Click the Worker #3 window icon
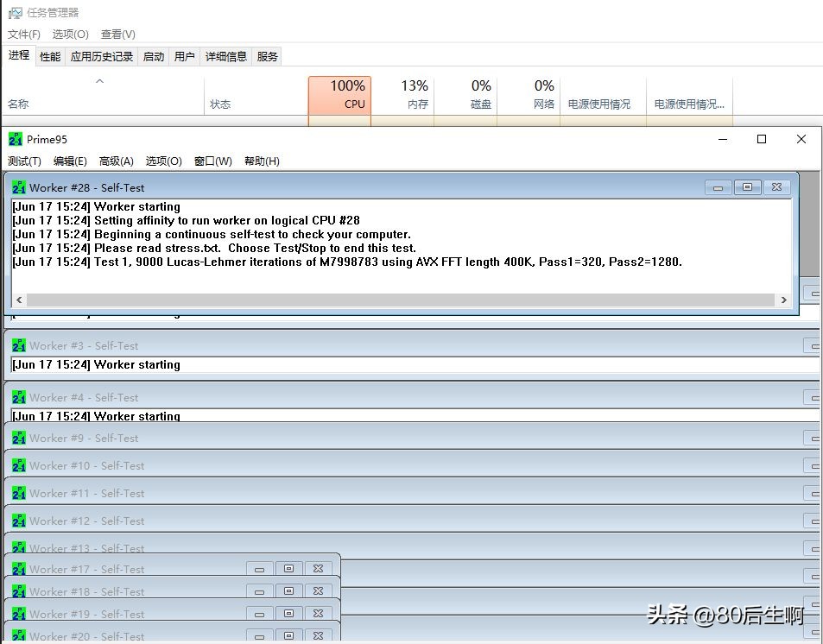823x644 pixels. click(x=19, y=345)
